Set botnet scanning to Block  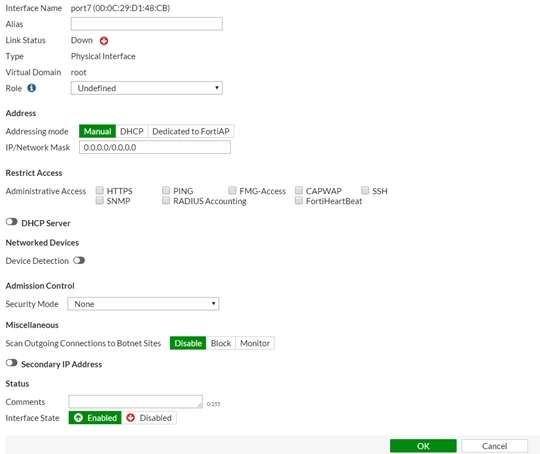click(221, 343)
